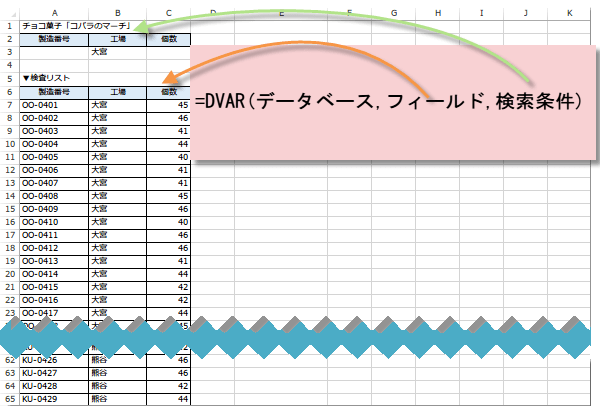600x406 pixels.
Task: Click count 44 in OO-0414 row
Action: pos(169,274)
